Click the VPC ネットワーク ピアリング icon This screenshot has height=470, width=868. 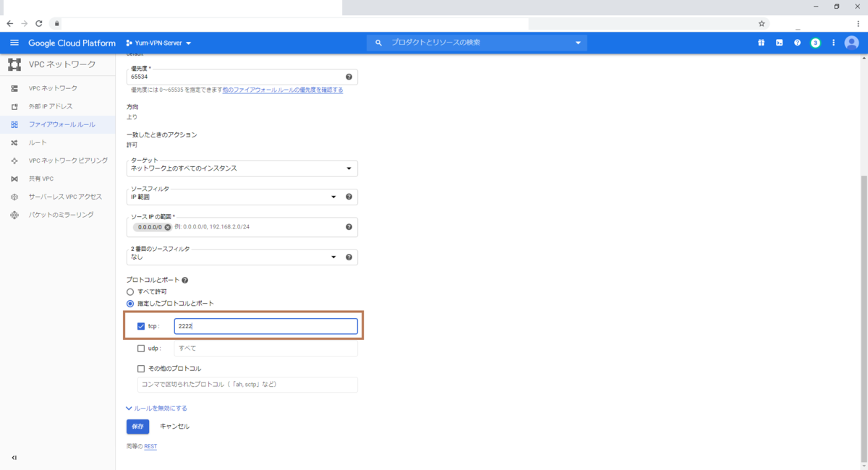(14, 161)
